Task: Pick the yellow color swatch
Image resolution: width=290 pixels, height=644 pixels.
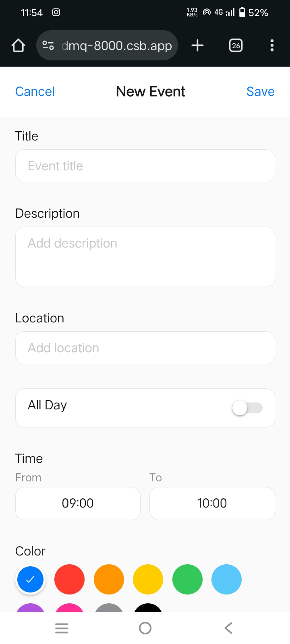Action: [148, 579]
